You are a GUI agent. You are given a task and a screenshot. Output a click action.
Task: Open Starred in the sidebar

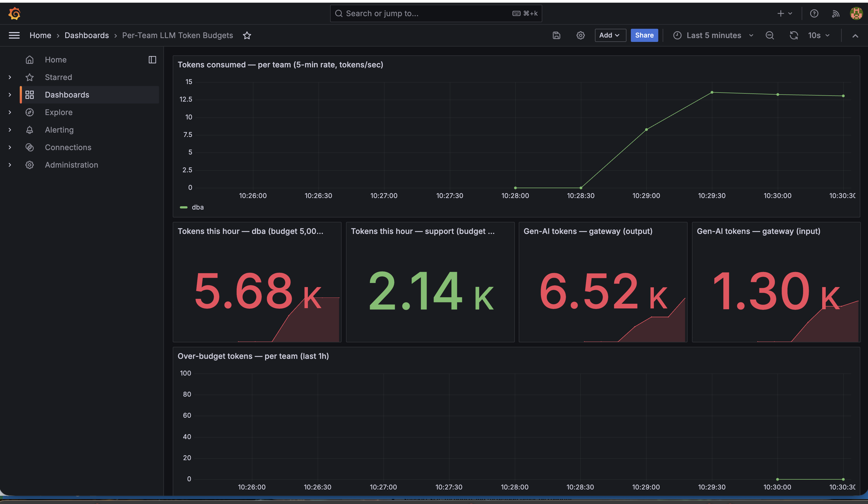pos(58,77)
